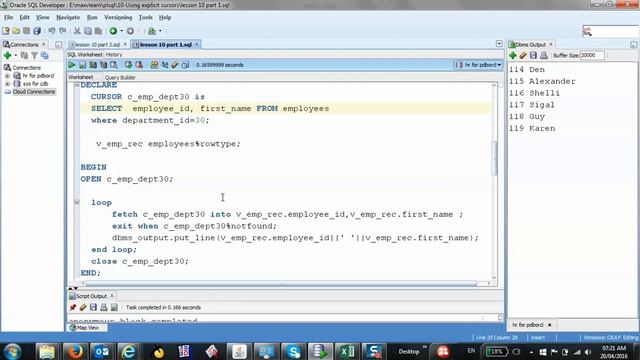
Task: Click the Save All icon in main toolbar
Action: (x=37, y=31)
